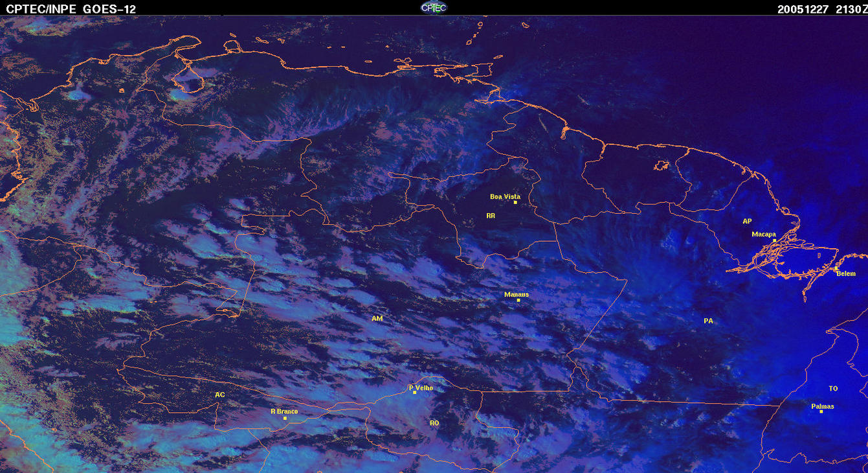
Task: Click the CPTEC logo in the header
Action: pos(434,7)
